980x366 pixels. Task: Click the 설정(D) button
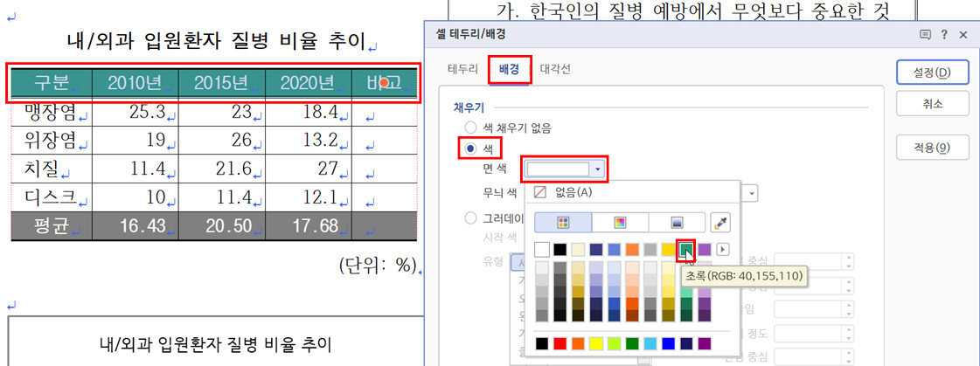tap(932, 73)
